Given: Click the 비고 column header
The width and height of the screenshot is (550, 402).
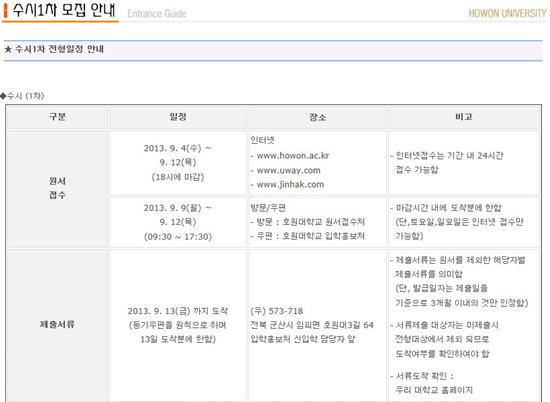Looking at the screenshot, I should point(463,117).
